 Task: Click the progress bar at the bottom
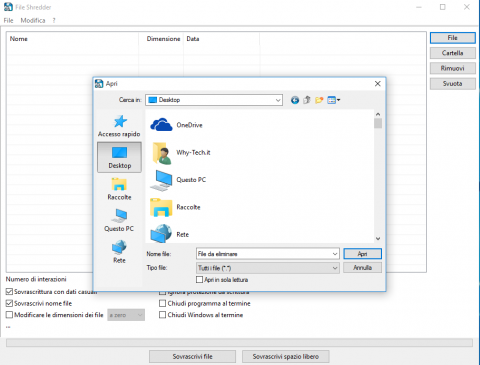click(239, 343)
